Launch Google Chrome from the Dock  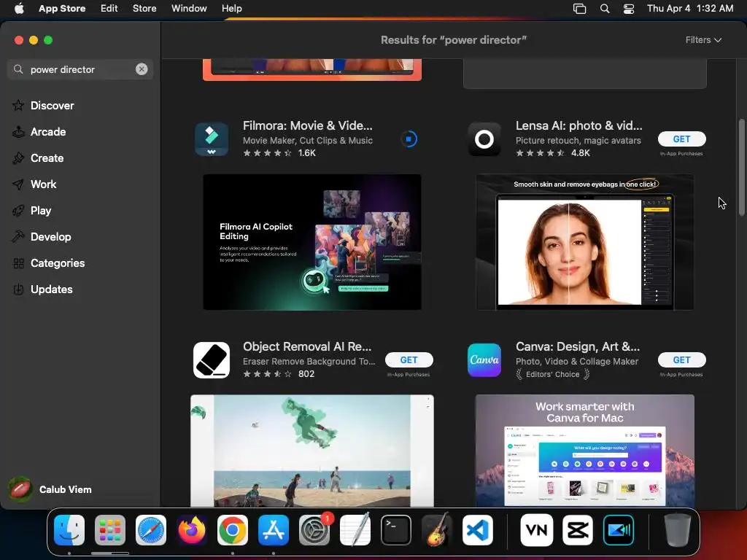233,530
